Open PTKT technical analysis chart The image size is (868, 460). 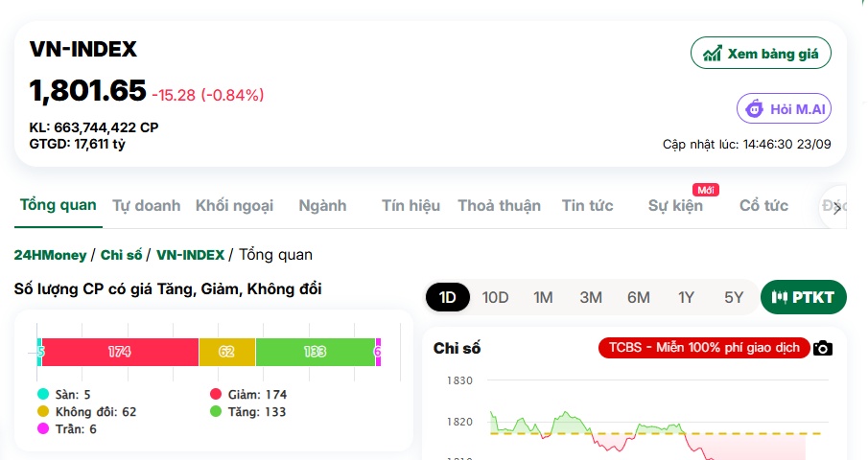(803, 297)
